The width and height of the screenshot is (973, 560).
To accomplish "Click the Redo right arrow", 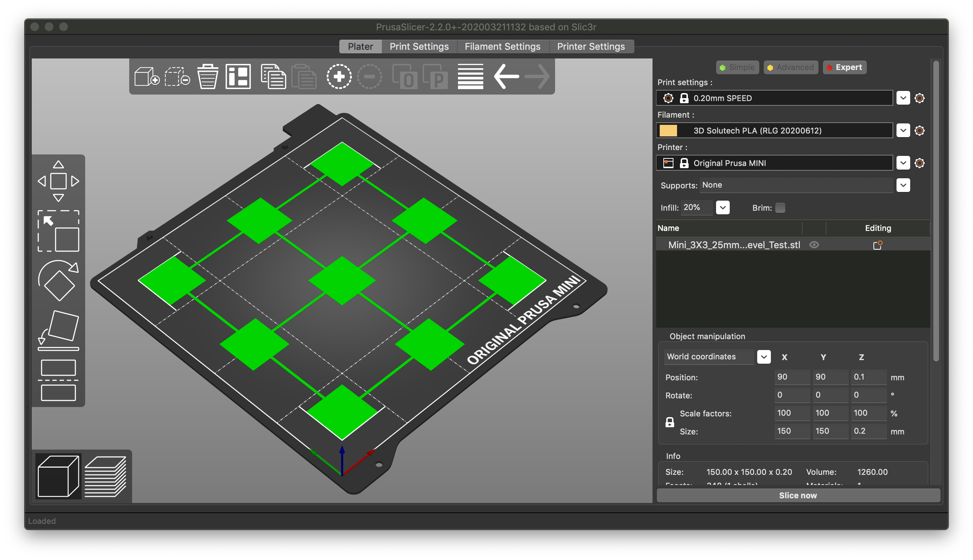I will coord(537,76).
